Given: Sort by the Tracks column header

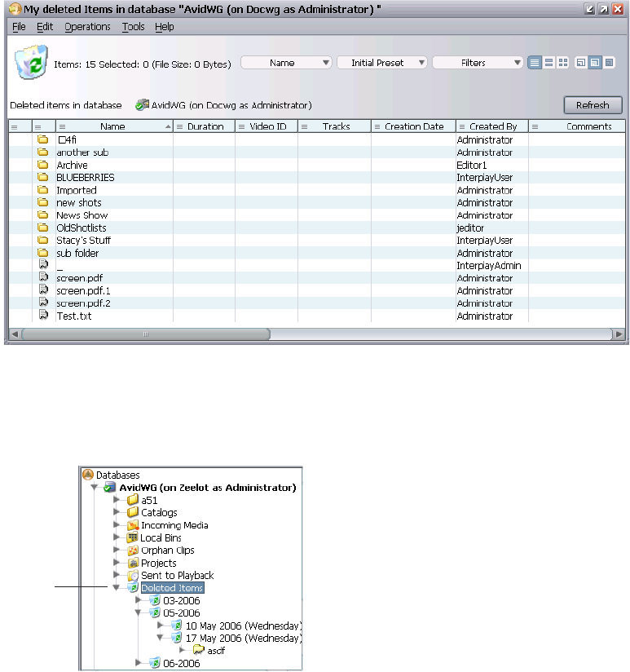Looking at the screenshot, I should coord(336,126).
